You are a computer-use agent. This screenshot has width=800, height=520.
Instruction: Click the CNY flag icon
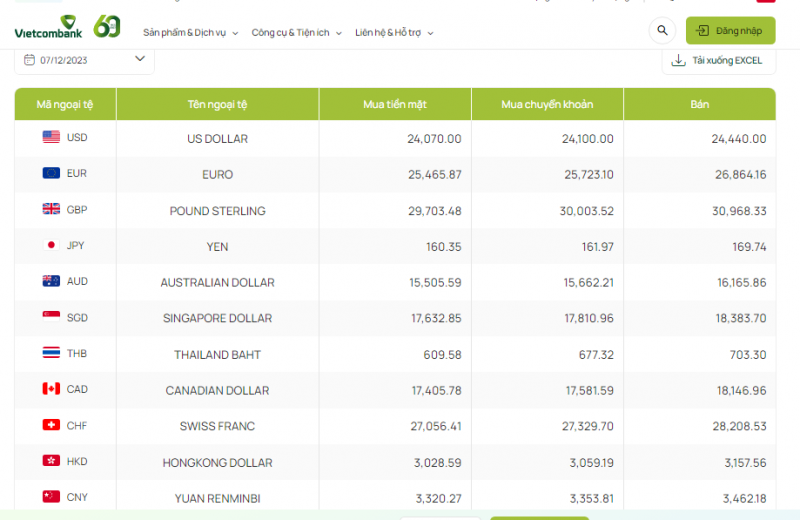51,497
